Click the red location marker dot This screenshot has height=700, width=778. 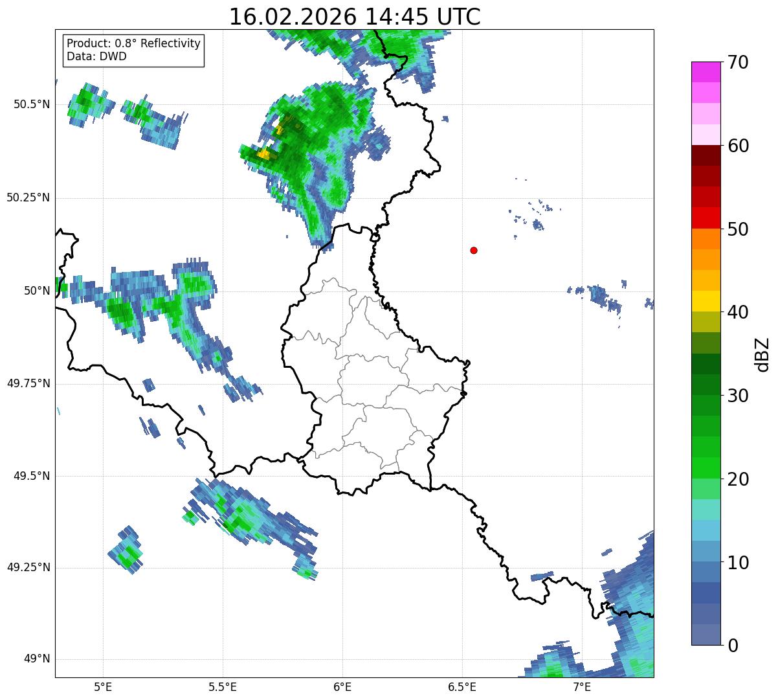(474, 250)
